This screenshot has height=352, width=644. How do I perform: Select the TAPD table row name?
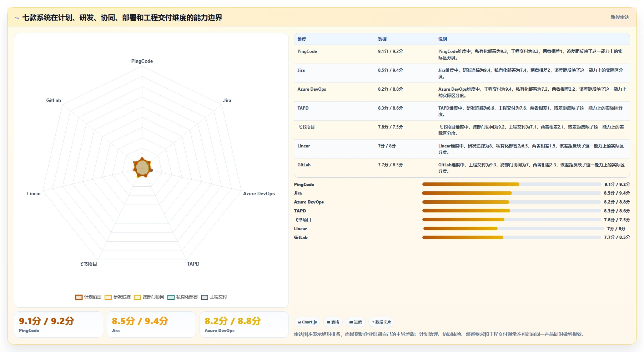[x=303, y=108]
